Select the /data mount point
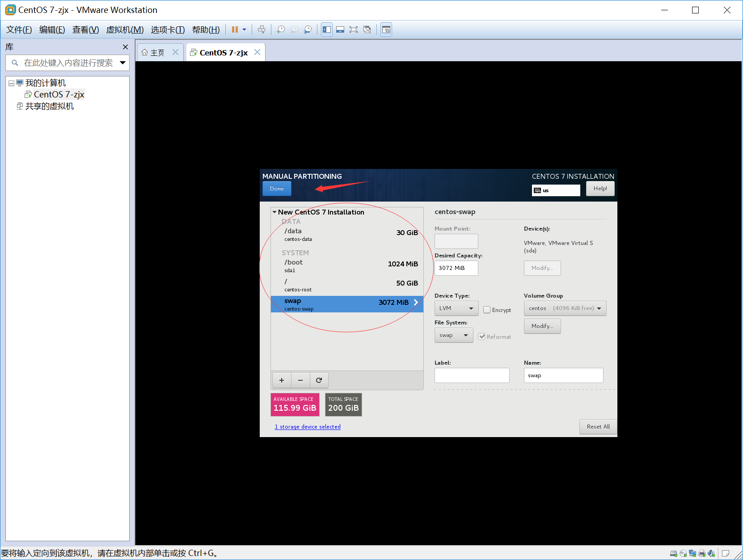Image resolution: width=743 pixels, height=560 pixels. (347, 235)
